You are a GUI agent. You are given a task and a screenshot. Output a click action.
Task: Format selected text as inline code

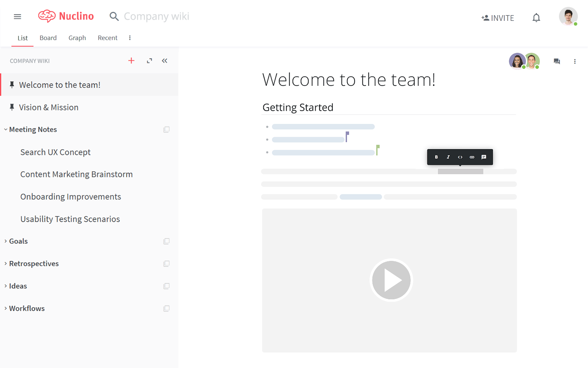460,157
